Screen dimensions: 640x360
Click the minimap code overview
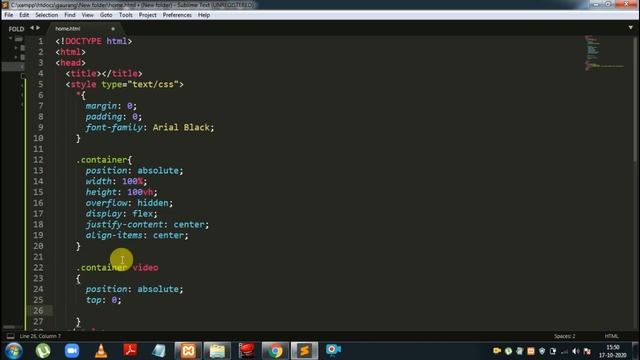(x=604, y=53)
